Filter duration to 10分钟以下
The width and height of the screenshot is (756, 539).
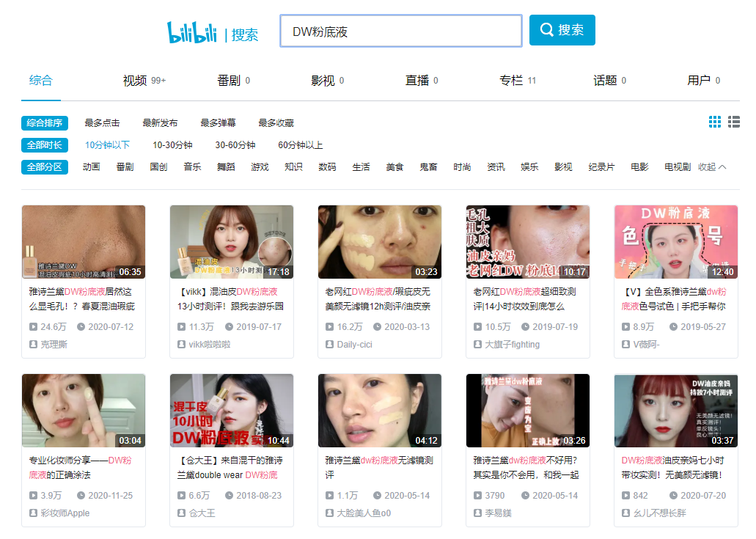pyautogui.click(x=108, y=145)
